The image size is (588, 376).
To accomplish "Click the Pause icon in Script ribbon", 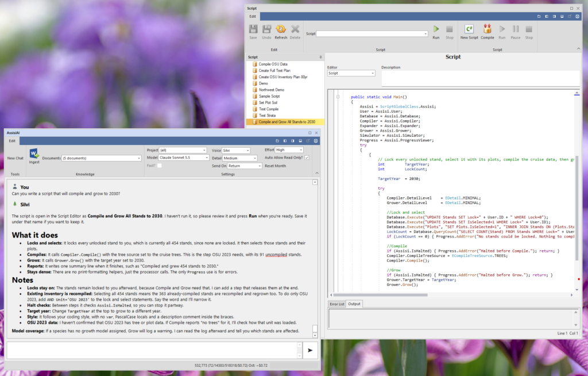I will click(x=516, y=29).
